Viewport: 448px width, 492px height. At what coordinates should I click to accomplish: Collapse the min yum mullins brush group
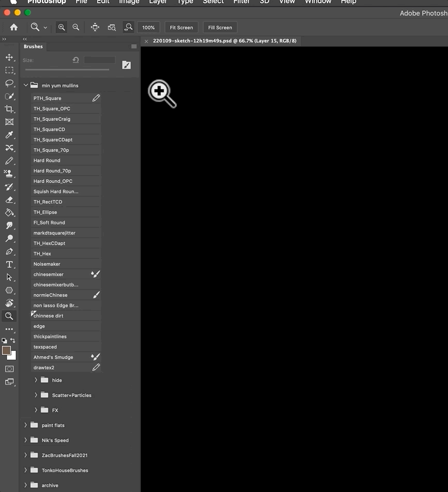click(x=26, y=85)
